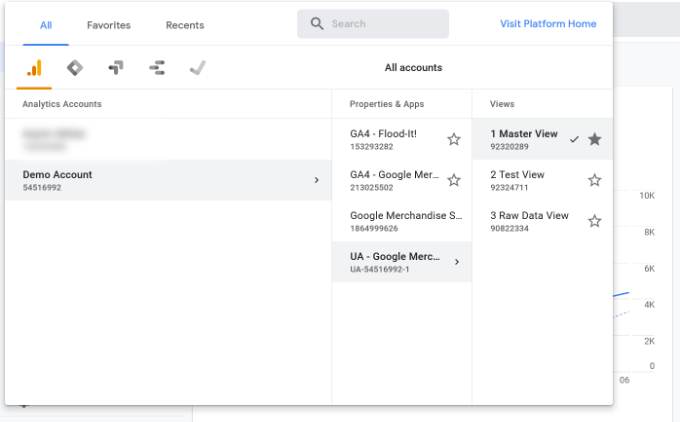Choose 3 Raw Data View name

tap(529, 216)
